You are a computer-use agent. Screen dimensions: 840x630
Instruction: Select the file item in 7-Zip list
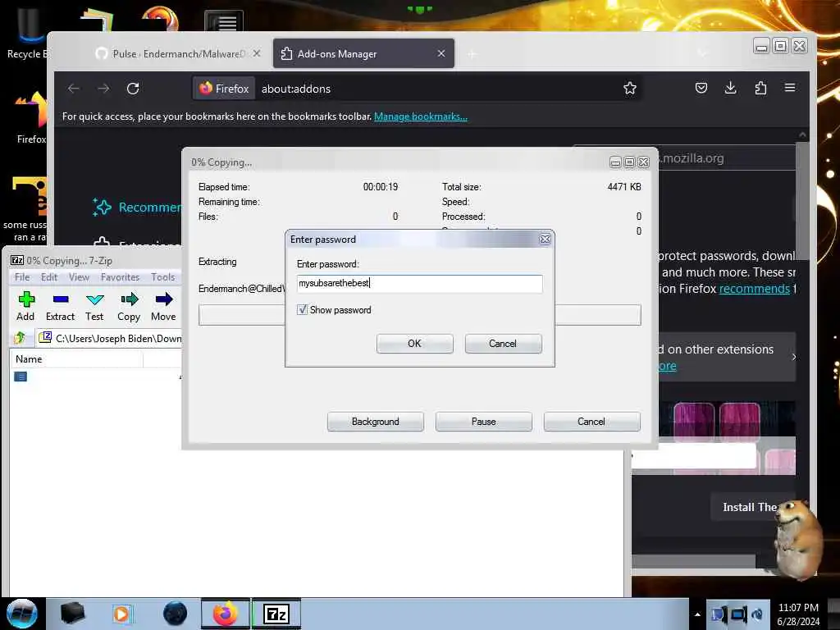tap(21, 377)
